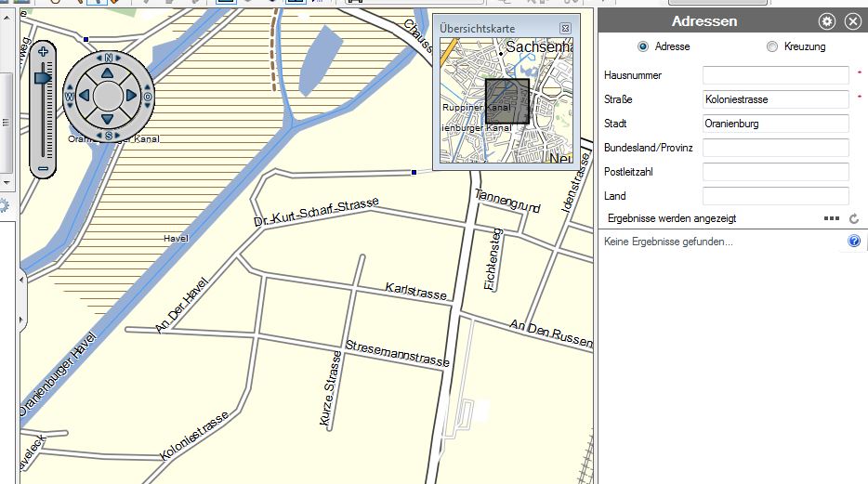Click the Postleitzahl input field

[775, 172]
